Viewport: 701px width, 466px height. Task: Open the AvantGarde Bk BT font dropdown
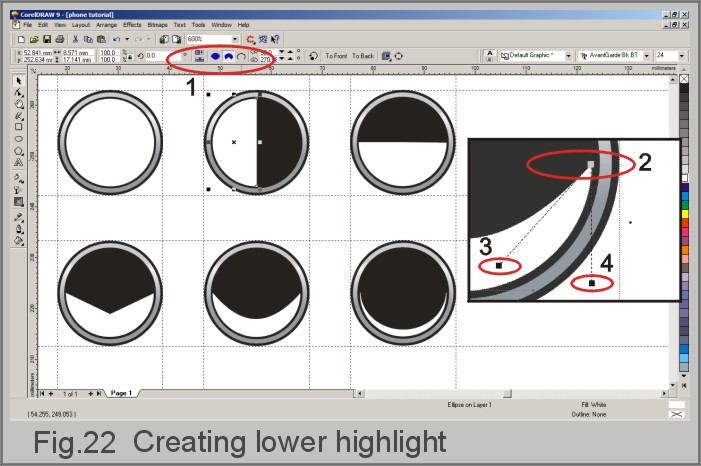pyautogui.click(x=647, y=56)
